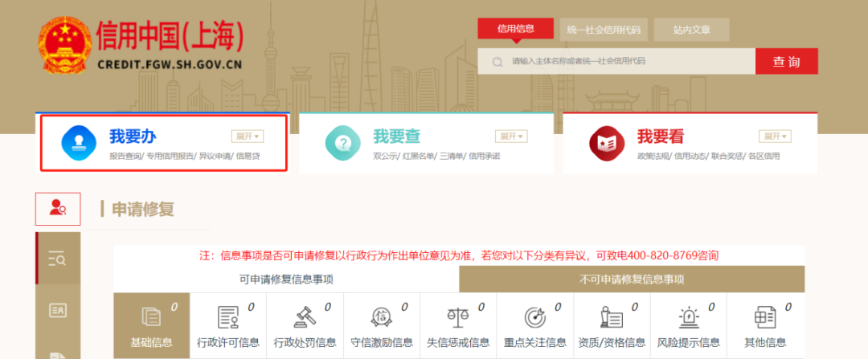This screenshot has width=868, height=359.
Task: Click the teal question icon of 我要查
Action: pos(342,143)
